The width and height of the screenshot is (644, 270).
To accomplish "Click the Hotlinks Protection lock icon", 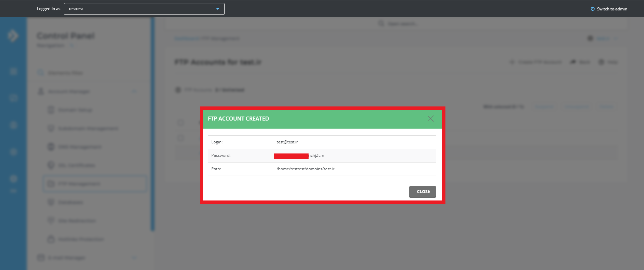I will click(51, 239).
